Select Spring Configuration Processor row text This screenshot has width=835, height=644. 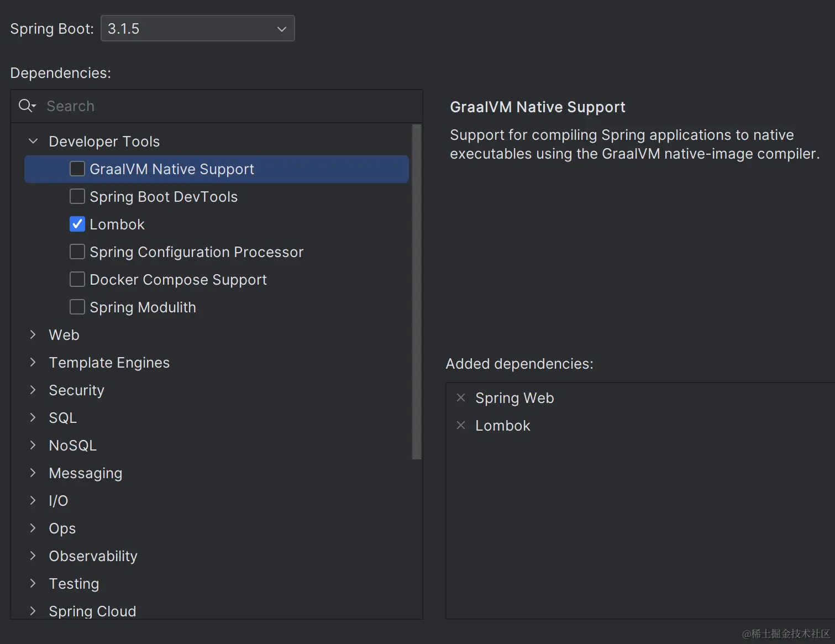click(197, 252)
